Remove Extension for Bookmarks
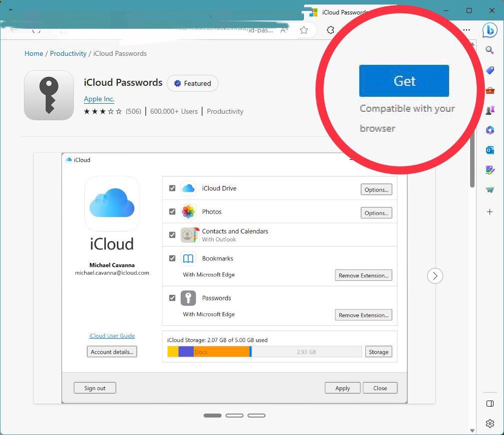 364,275
